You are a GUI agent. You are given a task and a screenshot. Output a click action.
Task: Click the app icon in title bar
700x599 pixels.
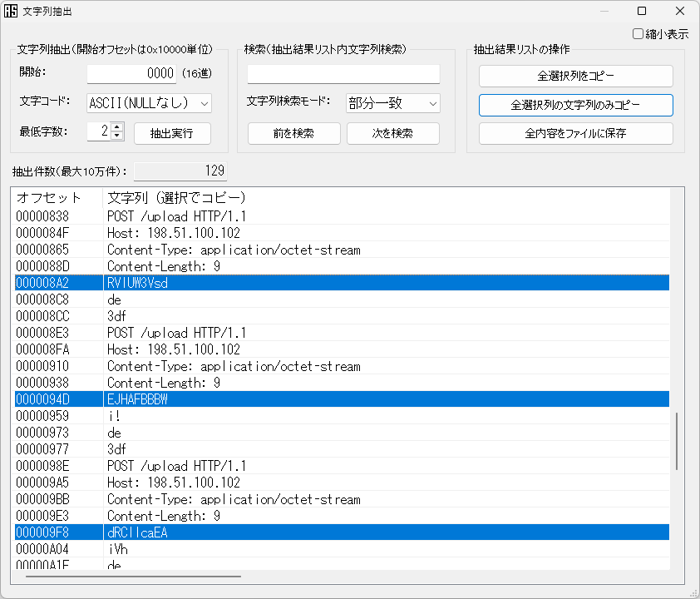tap(11, 11)
